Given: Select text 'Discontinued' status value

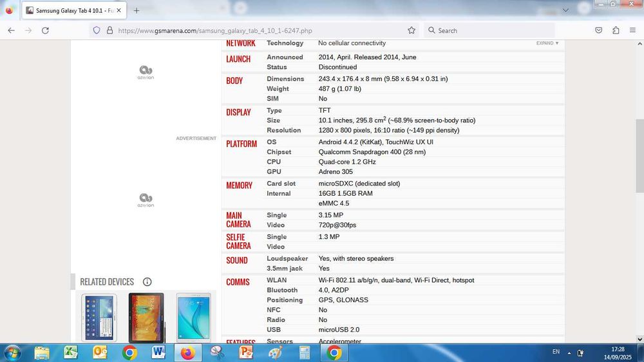Looking at the screenshot, I should [x=337, y=67].
